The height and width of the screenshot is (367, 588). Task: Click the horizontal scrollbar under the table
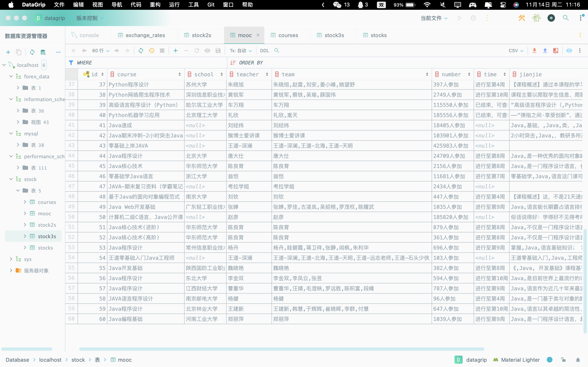point(281,349)
